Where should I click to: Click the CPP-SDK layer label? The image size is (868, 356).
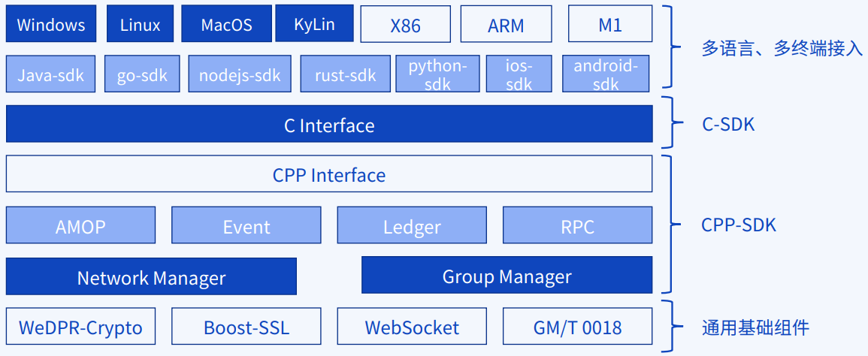click(739, 225)
